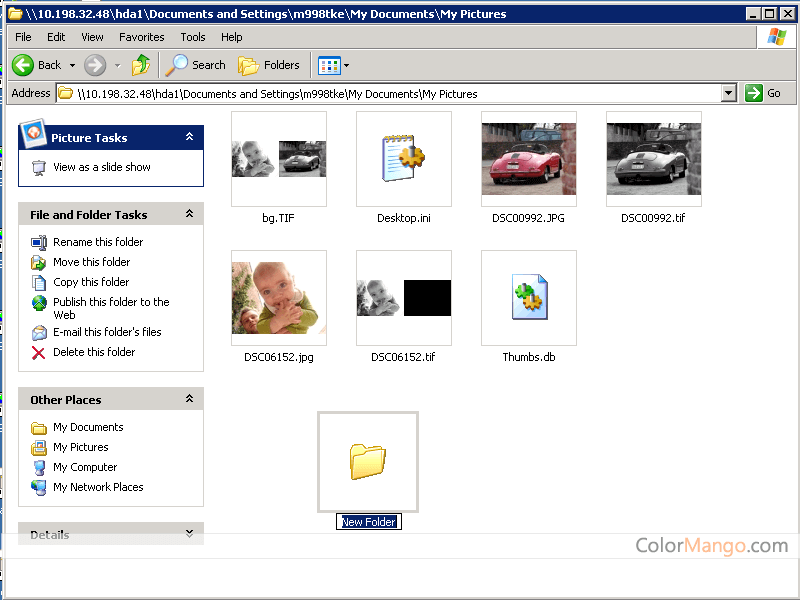The image size is (800, 600).
Task: Open the Back history dropdown arrow
Action: tap(70, 65)
